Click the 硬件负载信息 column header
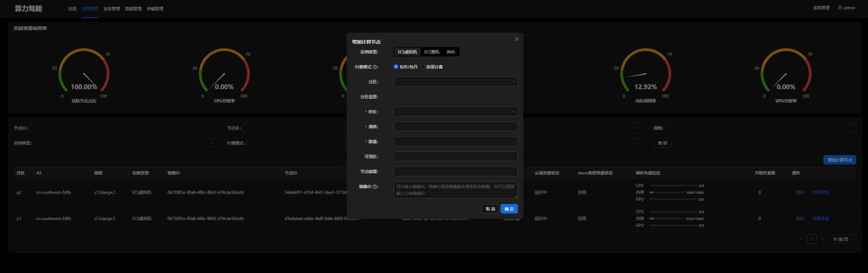868x273 pixels. pyautogui.click(x=648, y=173)
